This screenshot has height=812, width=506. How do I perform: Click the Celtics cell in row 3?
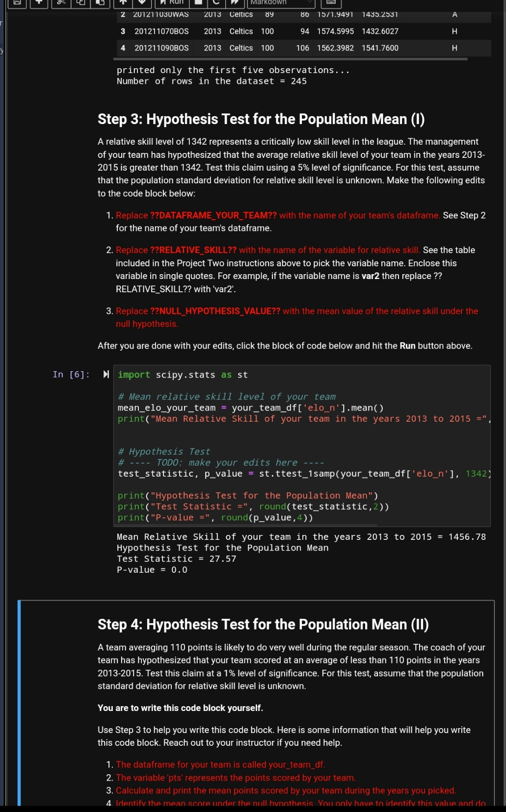pyautogui.click(x=241, y=31)
